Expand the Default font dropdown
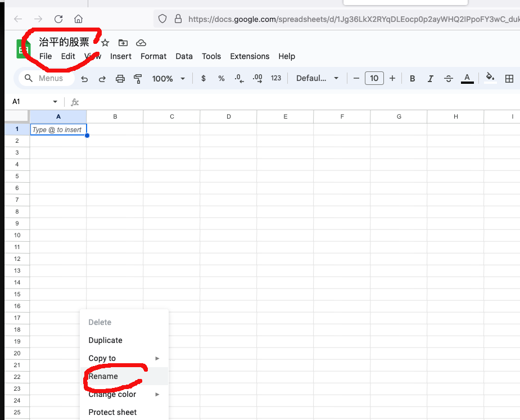Viewport: 520px width, 420px height. pos(318,79)
